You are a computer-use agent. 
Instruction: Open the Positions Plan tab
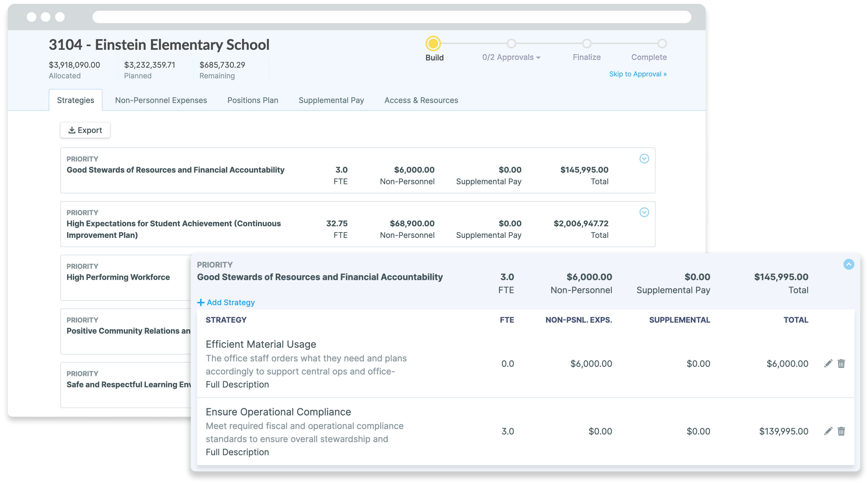point(253,100)
